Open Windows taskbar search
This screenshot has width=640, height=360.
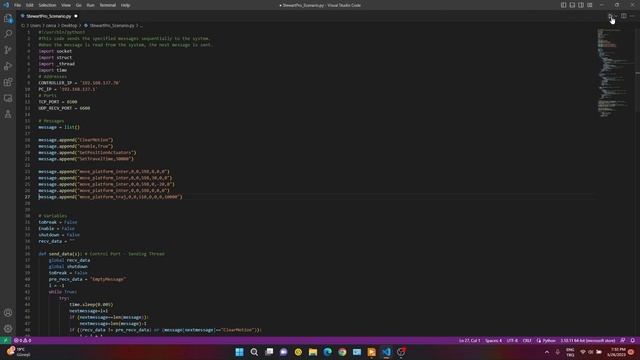click(x=254, y=352)
